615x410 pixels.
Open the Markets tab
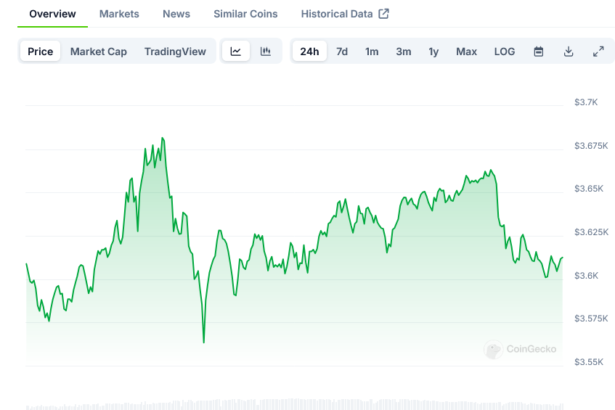119,14
